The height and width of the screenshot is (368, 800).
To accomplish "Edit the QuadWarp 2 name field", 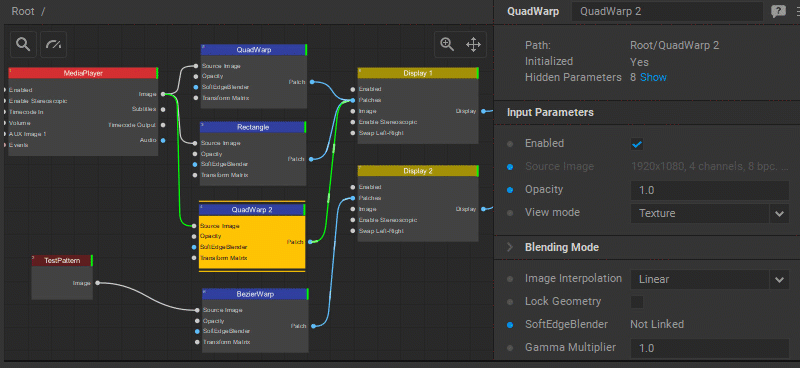I will [x=667, y=11].
